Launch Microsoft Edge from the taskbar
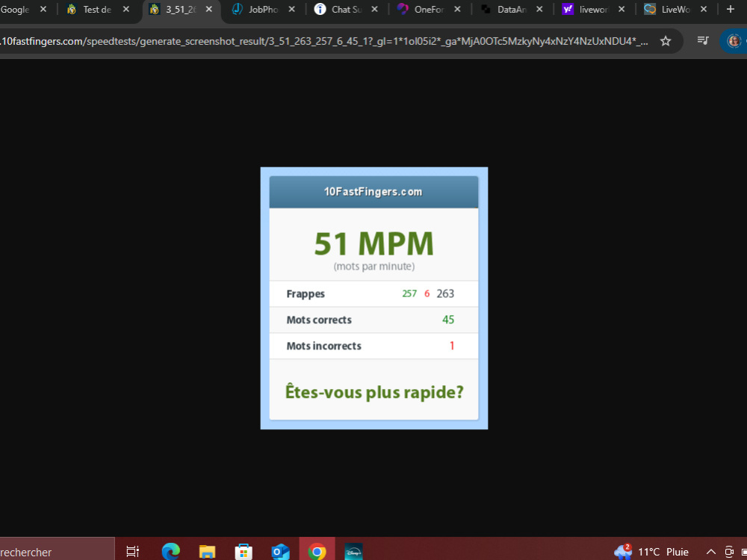Screen dimensions: 747x560 coord(170,552)
